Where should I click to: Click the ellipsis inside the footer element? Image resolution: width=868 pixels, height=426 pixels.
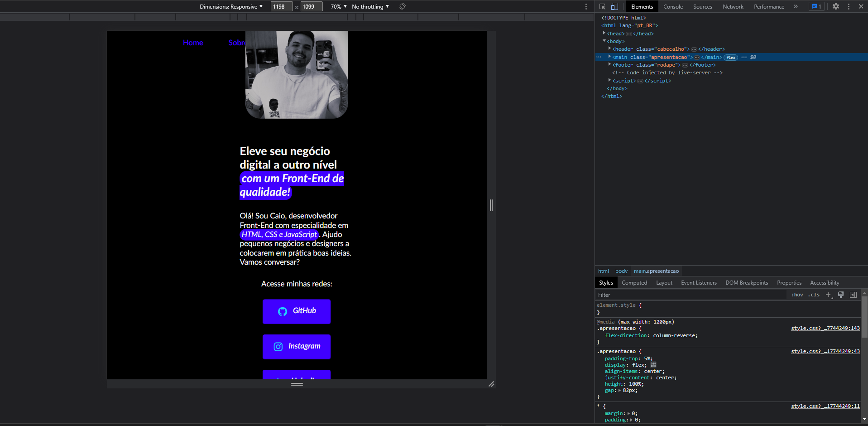(685, 65)
